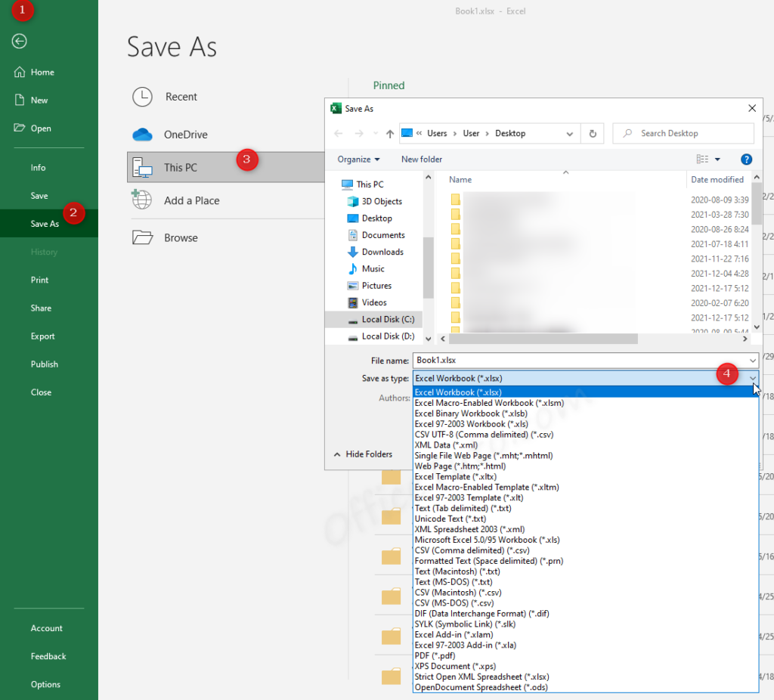Open Help from the Save As dialog
Screen dimensions: 774x700
(x=746, y=159)
